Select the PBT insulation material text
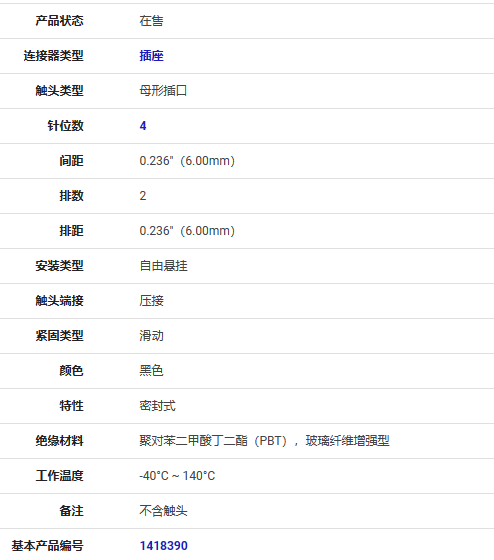The image size is (494, 560). (264, 441)
